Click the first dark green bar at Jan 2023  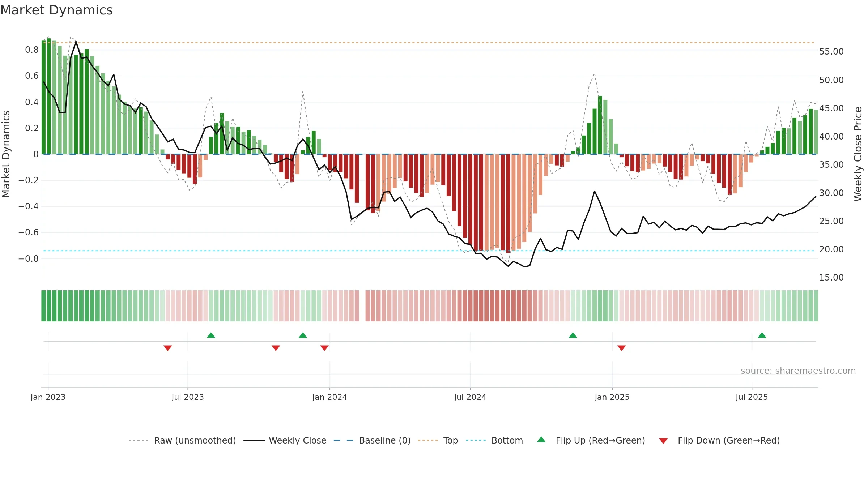point(43,98)
